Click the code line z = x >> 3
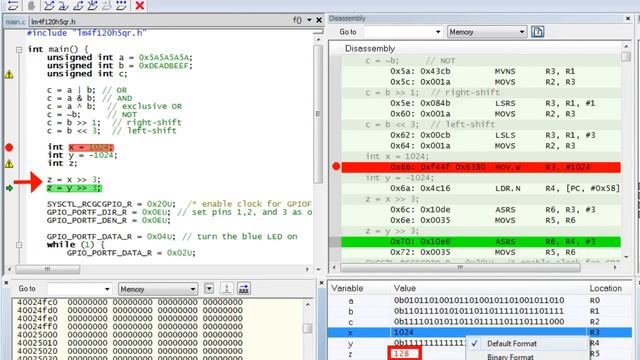 (73, 180)
